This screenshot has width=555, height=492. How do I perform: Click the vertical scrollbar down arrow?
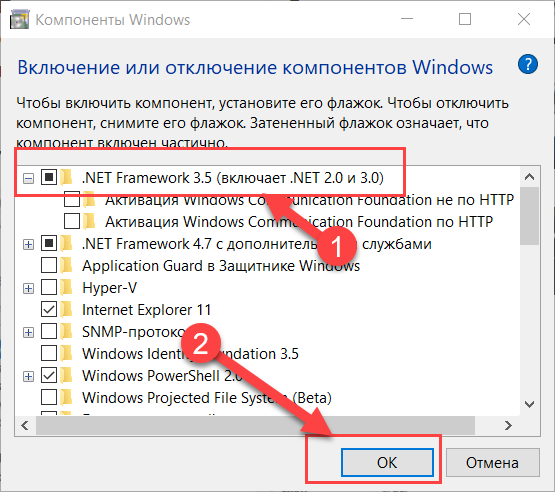(x=530, y=404)
